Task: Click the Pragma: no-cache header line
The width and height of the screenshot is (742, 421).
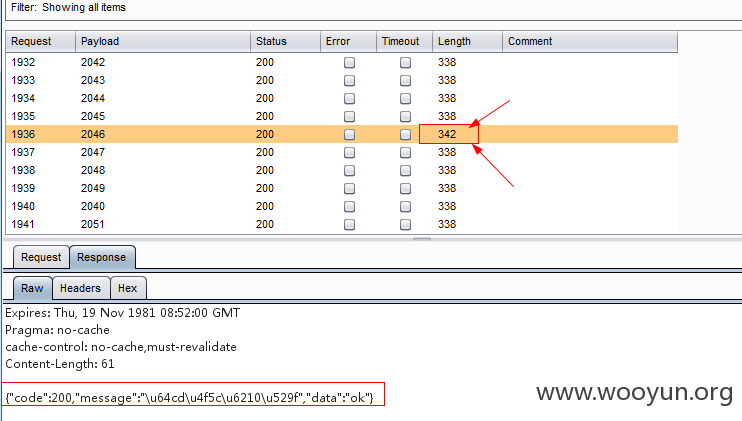Action: 57,330
